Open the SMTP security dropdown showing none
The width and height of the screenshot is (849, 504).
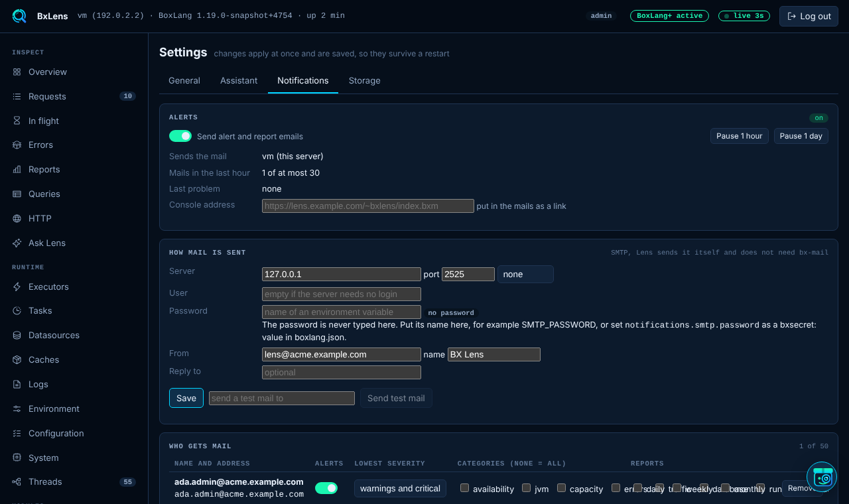point(525,274)
